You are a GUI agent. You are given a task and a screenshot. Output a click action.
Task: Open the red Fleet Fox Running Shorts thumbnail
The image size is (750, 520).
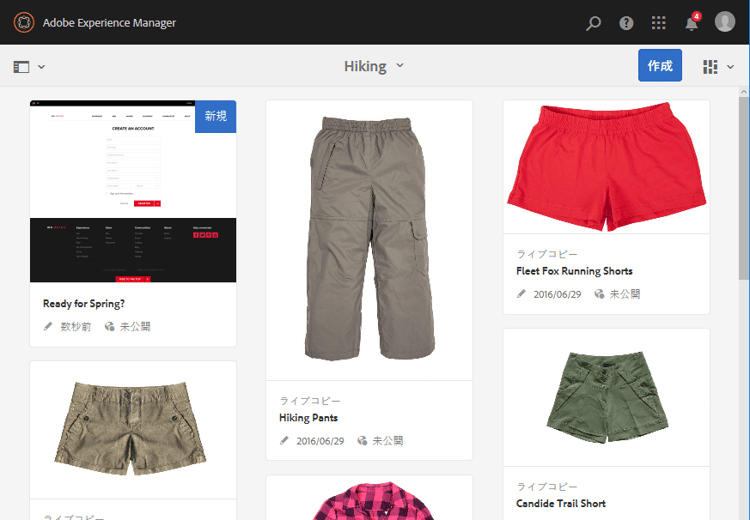[x=607, y=167]
